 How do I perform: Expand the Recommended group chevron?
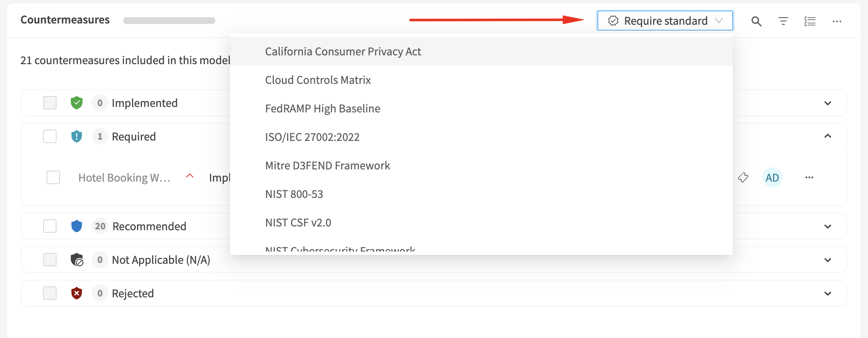point(827,226)
